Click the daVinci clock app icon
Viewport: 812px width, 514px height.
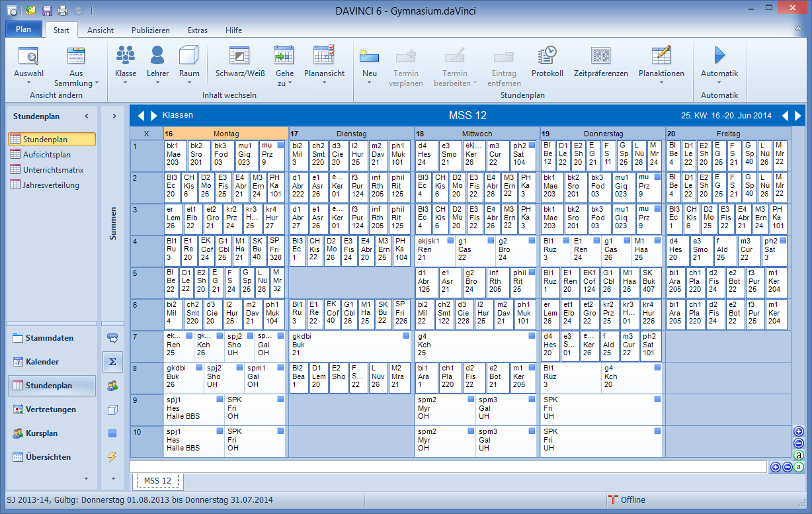click(12, 10)
